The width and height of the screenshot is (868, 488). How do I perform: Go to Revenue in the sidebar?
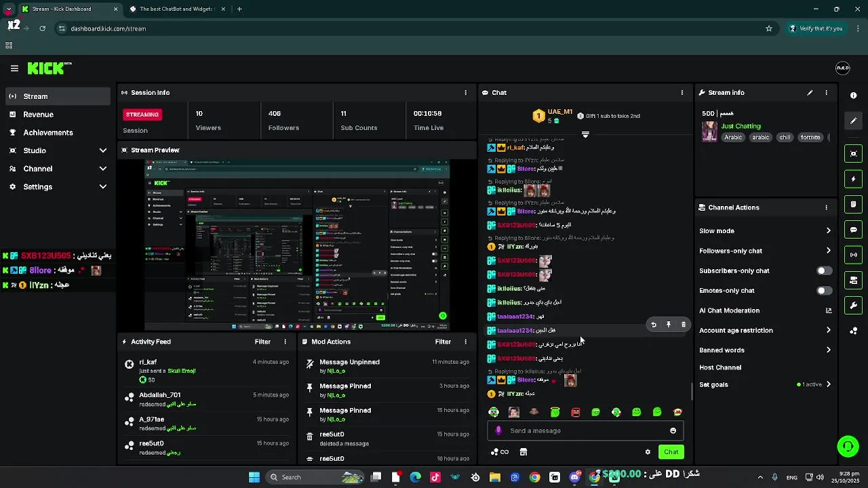(58, 115)
